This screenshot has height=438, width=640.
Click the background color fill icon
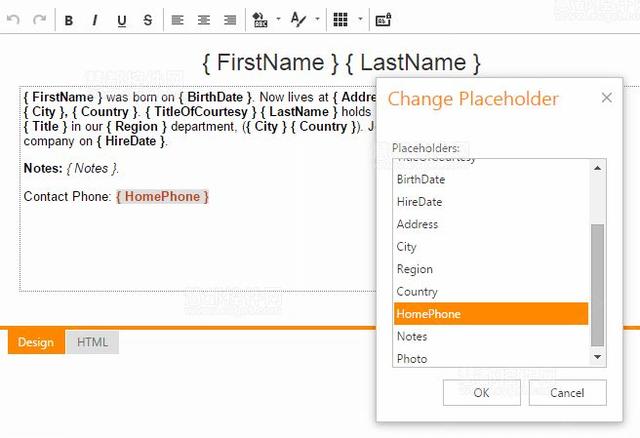pyautogui.click(x=260, y=19)
